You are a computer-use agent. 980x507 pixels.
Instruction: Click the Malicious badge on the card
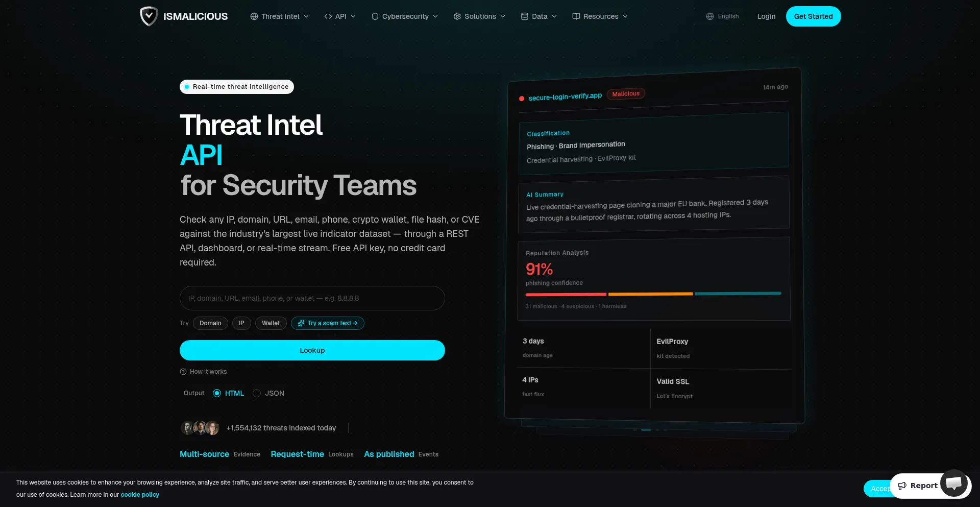[x=626, y=94]
